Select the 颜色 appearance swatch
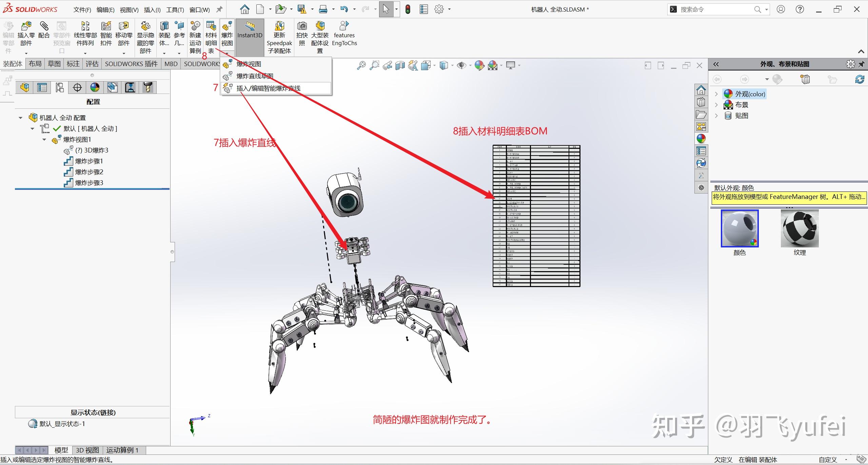Screen dimensions: 868x465 pyautogui.click(x=740, y=228)
